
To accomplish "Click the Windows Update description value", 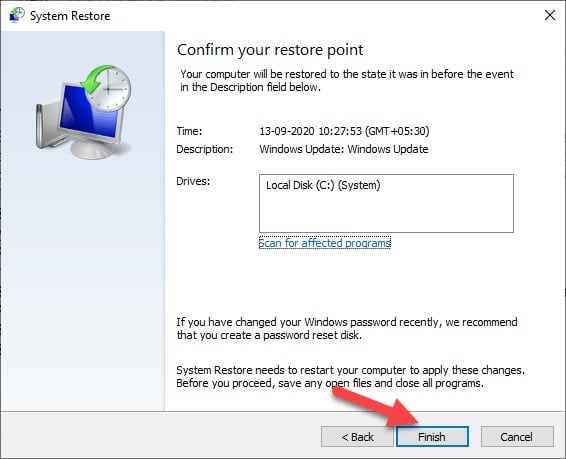I will [x=344, y=149].
